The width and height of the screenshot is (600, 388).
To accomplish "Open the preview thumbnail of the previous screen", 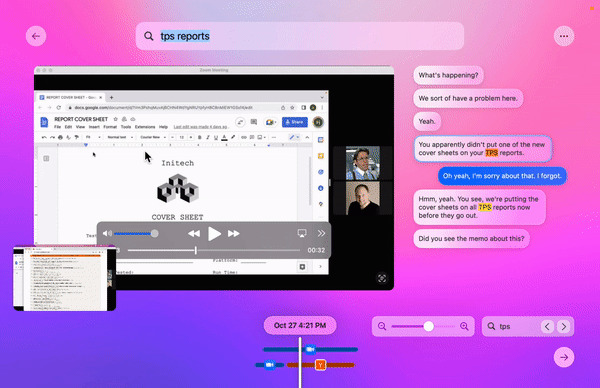I will coord(64,278).
